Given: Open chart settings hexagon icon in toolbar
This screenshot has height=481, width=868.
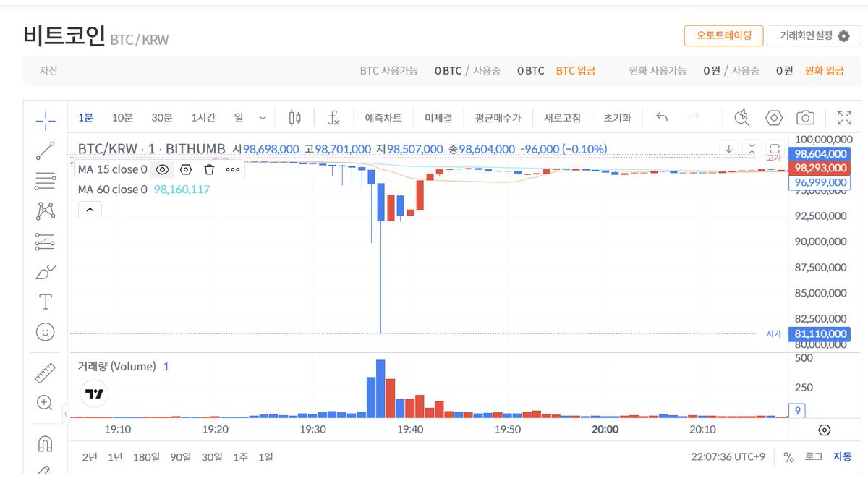Looking at the screenshot, I should click(x=774, y=118).
